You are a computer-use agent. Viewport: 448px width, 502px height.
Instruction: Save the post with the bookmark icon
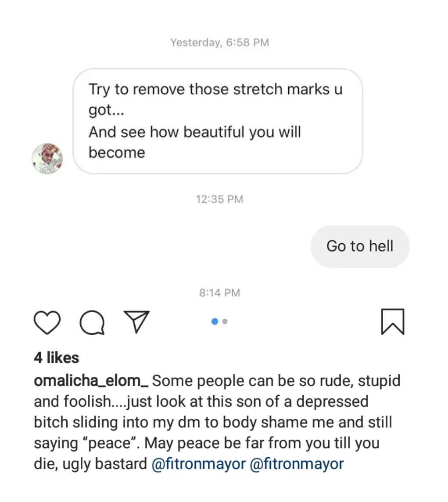pos(393,322)
